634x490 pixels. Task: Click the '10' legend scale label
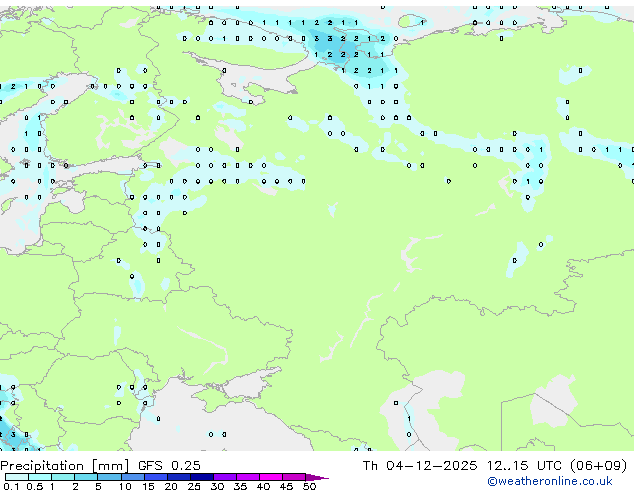pyautogui.click(x=125, y=486)
